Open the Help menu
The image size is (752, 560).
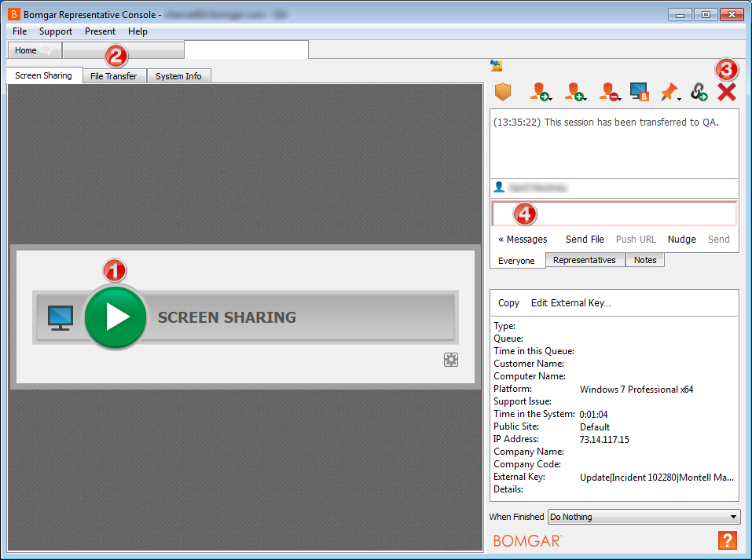138,31
